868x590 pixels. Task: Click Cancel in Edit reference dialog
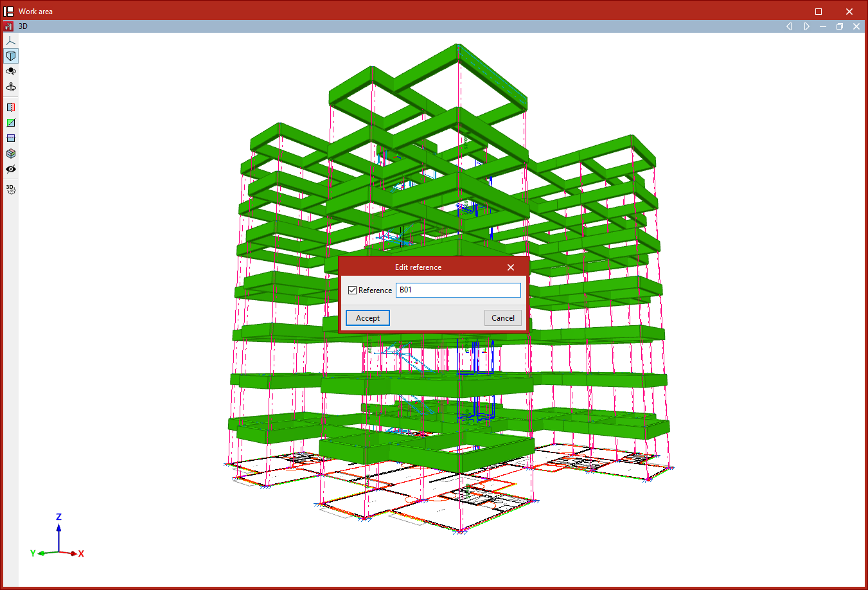tap(503, 317)
